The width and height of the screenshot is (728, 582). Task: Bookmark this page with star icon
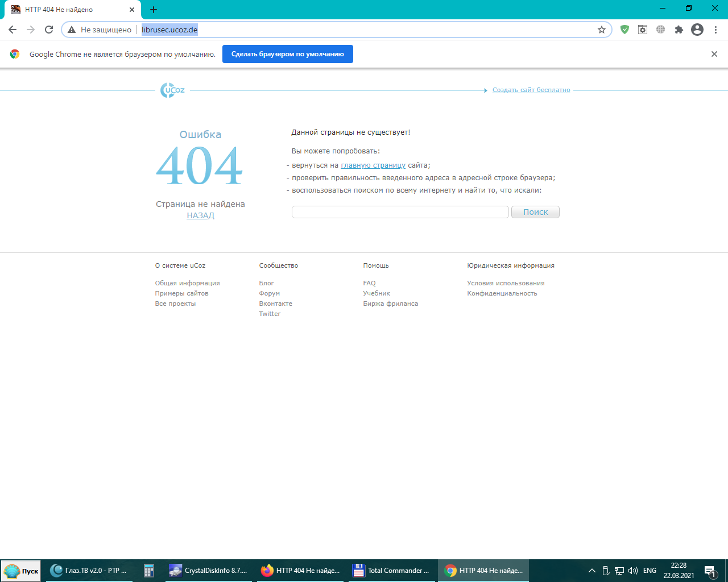pos(601,30)
